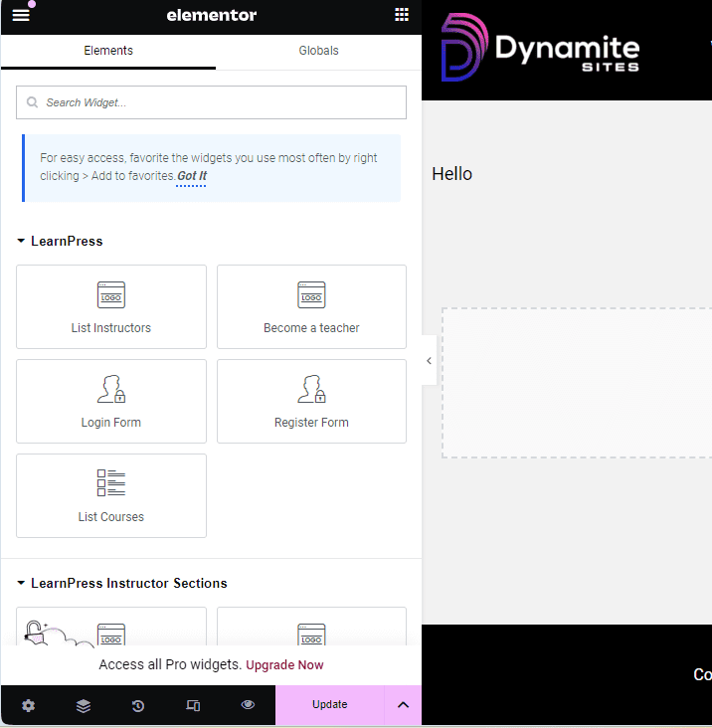Hide the Elementor panel with collapse arrow
Screen dimensions: 712x728
429,361
